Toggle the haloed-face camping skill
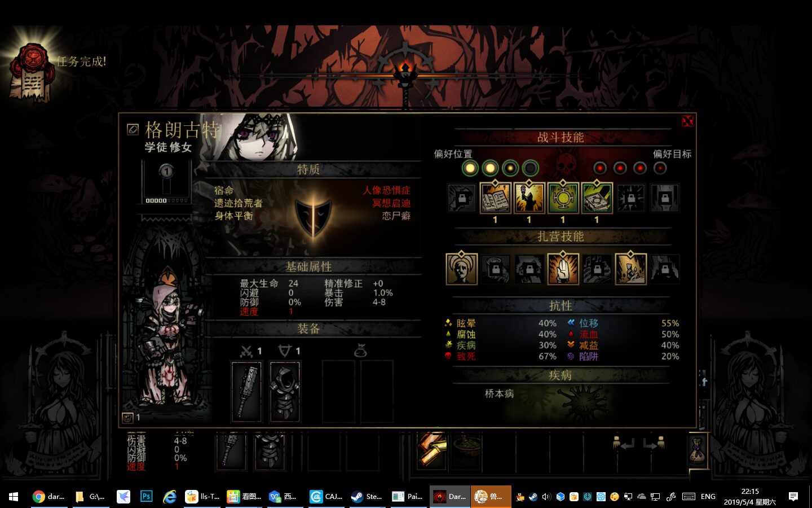The width and height of the screenshot is (812, 508). 462,268
